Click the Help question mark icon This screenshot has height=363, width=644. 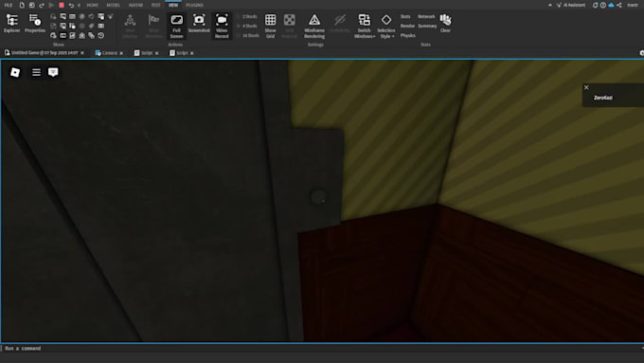[603, 5]
